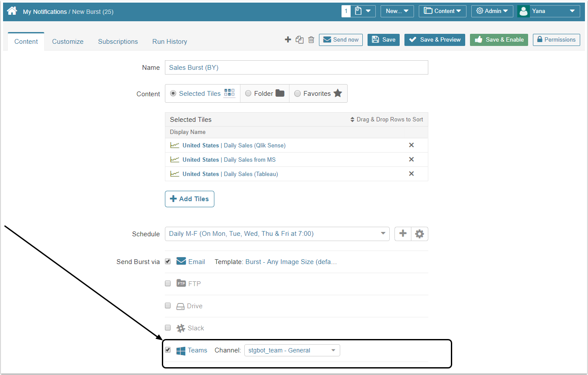
Task: Duplicate this burst using copy icon
Action: coord(299,40)
